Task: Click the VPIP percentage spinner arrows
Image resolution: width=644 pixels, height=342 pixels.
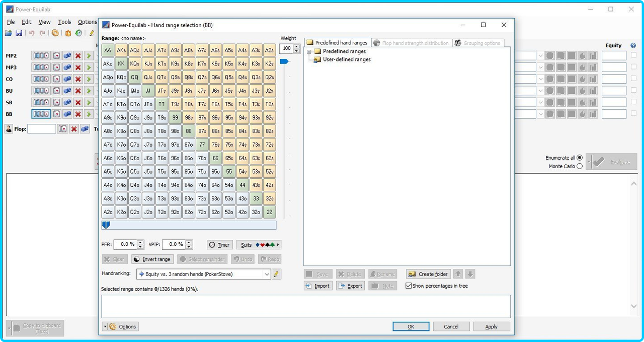Action: point(189,244)
